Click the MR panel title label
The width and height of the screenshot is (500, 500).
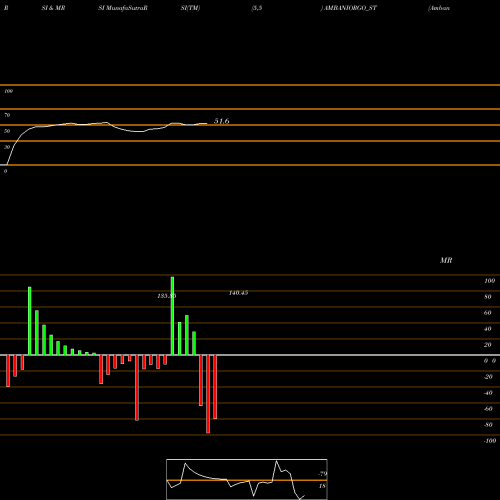click(446, 260)
